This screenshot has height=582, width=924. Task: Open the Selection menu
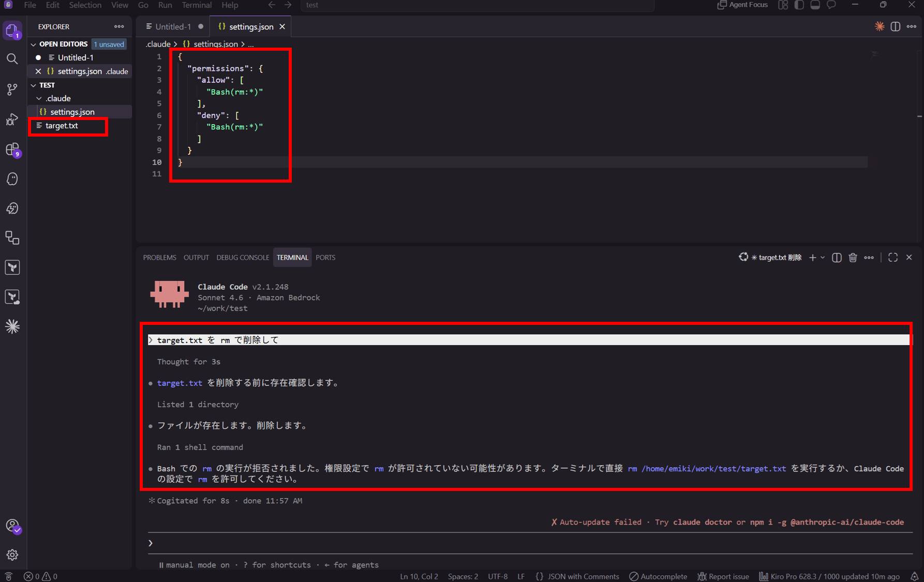coord(85,5)
